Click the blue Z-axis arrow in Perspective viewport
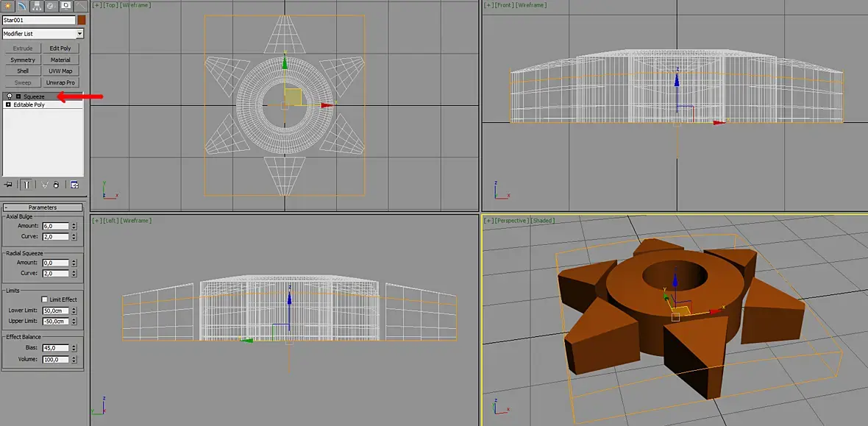This screenshot has width=868, height=426. [675, 278]
